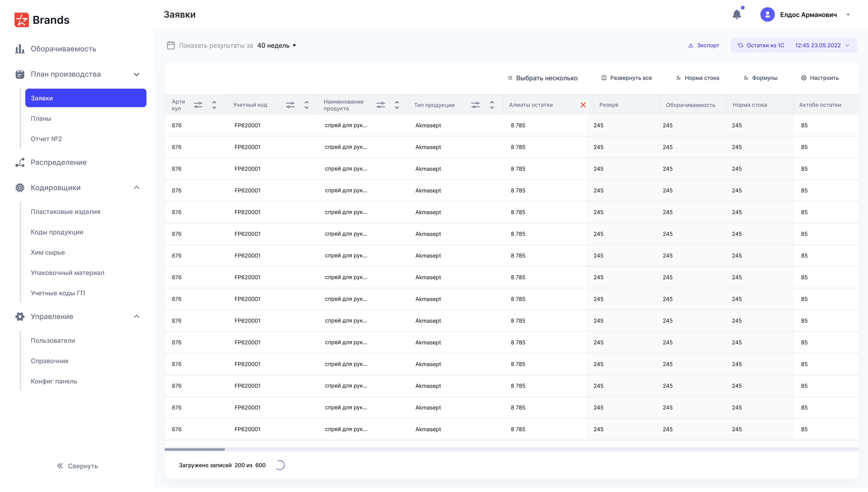Click the Распределение sidebar icon
Screen dimensions: 868x492
pyautogui.click(x=20, y=162)
